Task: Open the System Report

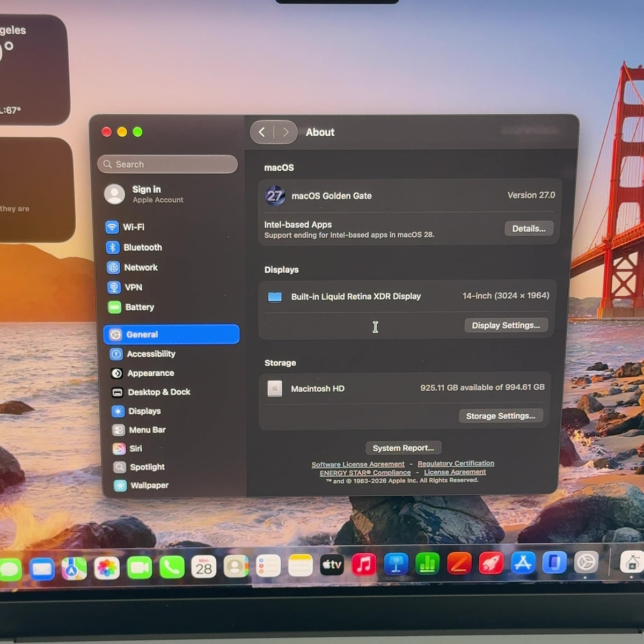Action: pyautogui.click(x=404, y=448)
